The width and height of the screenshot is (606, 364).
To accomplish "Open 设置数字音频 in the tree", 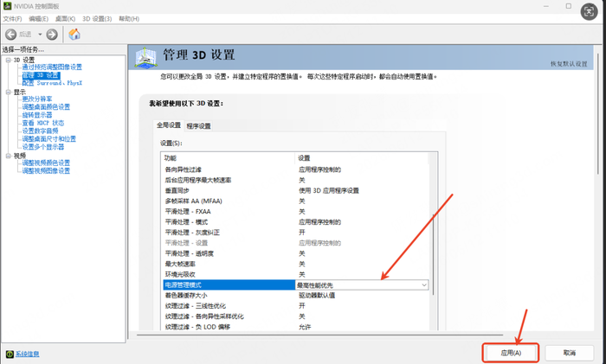I will (x=40, y=131).
